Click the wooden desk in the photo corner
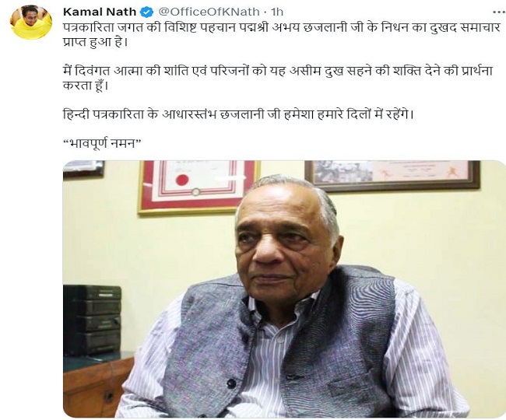Viewport: 506px width, 420px height. point(97,386)
